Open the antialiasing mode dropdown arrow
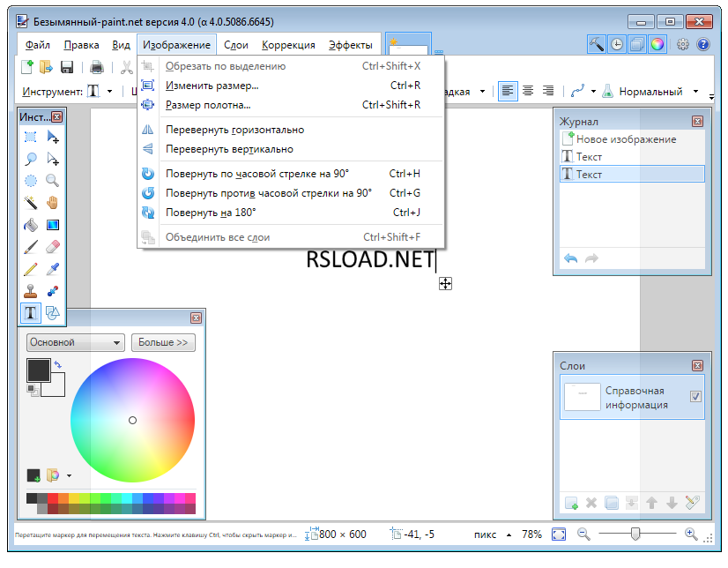 coord(593,92)
